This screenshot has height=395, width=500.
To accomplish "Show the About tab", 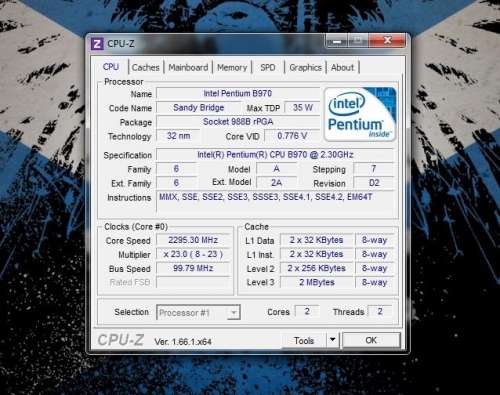I will (342, 68).
